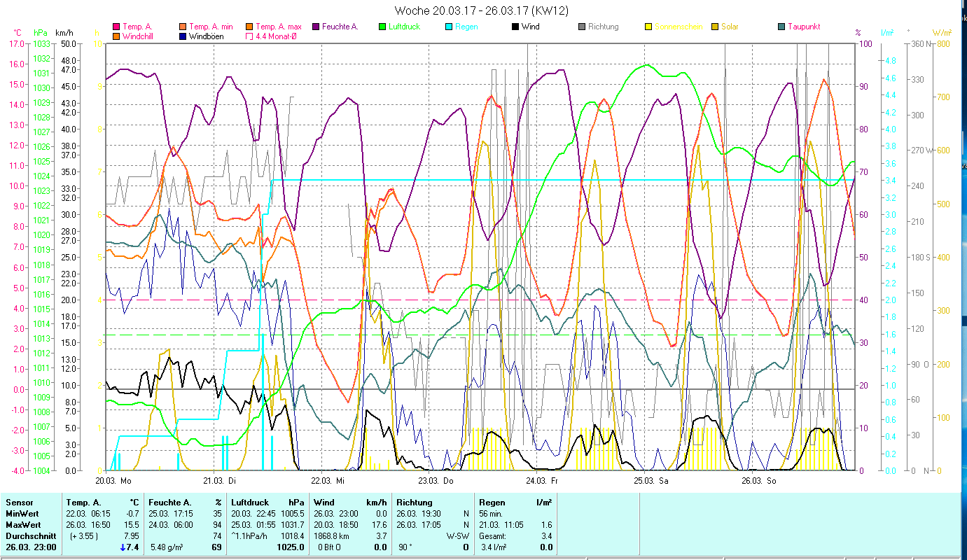Select the 'Sonnenschein' legend label
This screenshot has height=560, width=967.
tap(679, 27)
